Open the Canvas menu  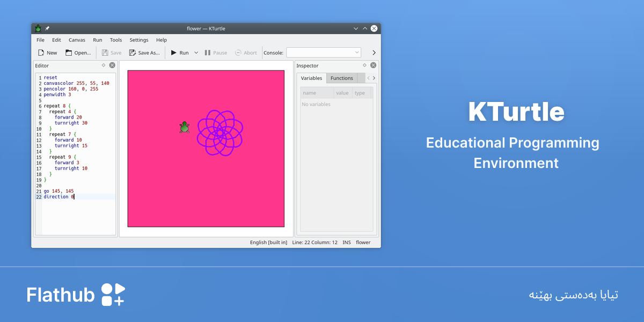click(x=77, y=40)
